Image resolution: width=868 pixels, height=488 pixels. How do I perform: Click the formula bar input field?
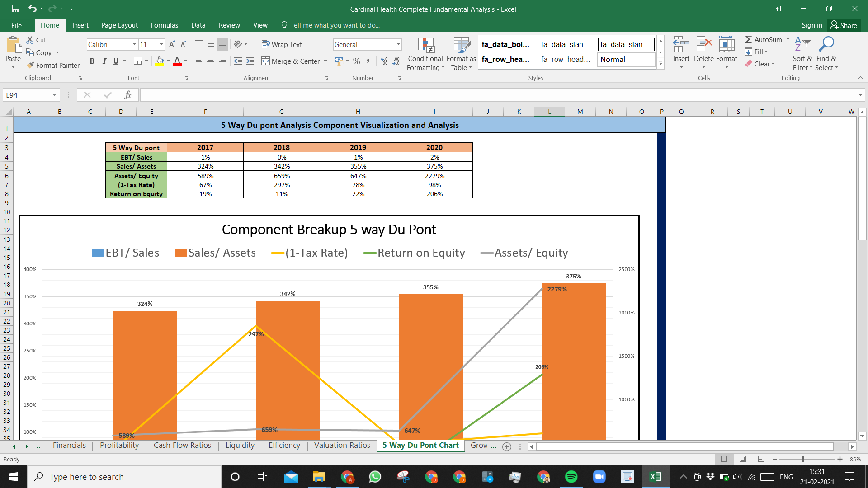click(498, 95)
